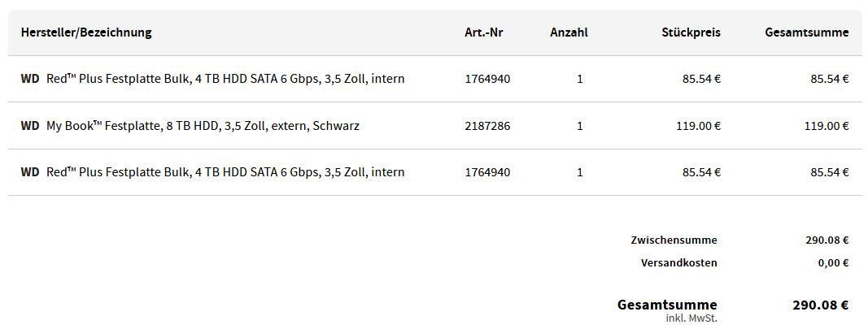The image size is (868, 329).
Task: Click the inkl. MwSt. note
Action: coord(691,318)
